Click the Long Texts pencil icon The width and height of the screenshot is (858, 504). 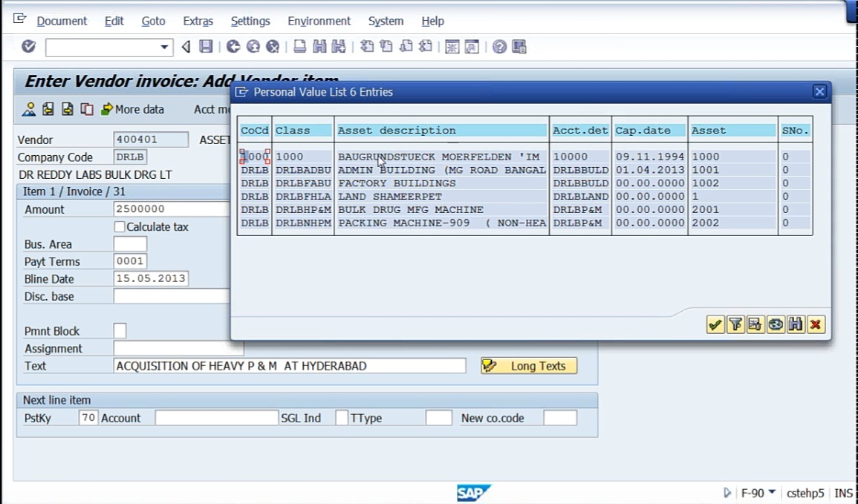click(x=490, y=366)
